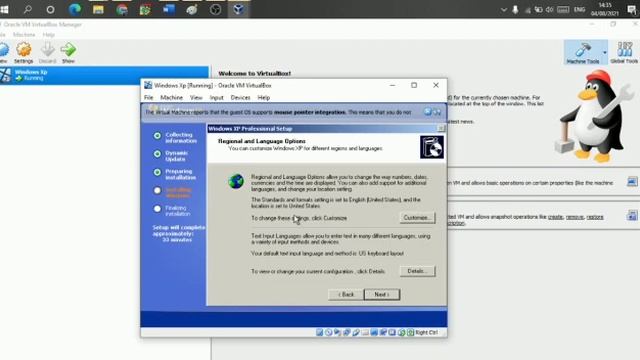Click the Discard toolbar icon
The image size is (640, 360).
coord(47,53)
